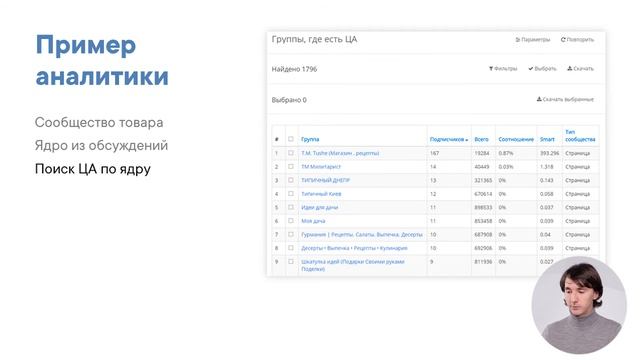Check the box for row 2 ТМ МилиТарист
This screenshot has width=640, height=360.
tap(291, 166)
